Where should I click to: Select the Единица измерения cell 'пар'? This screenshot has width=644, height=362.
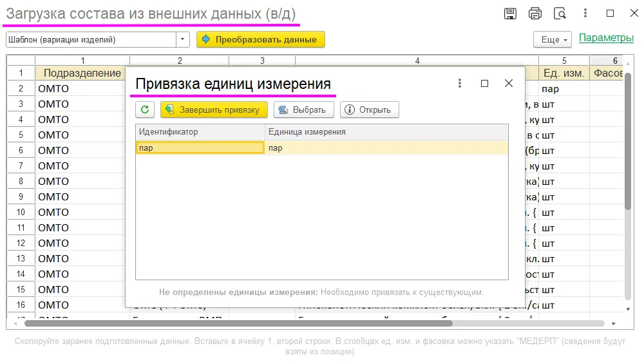click(x=386, y=148)
